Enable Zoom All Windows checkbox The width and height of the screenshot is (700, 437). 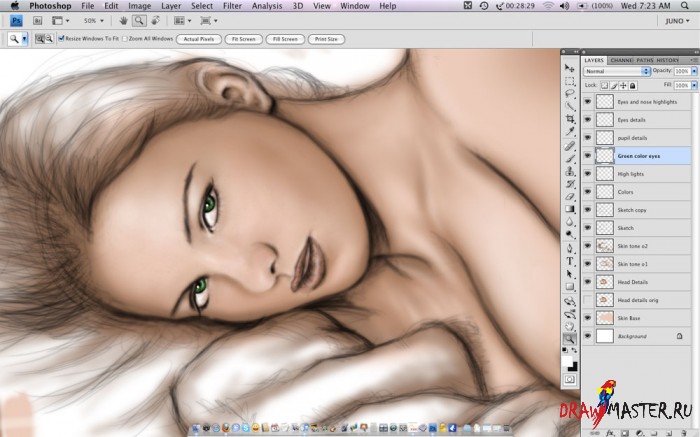pos(125,39)
